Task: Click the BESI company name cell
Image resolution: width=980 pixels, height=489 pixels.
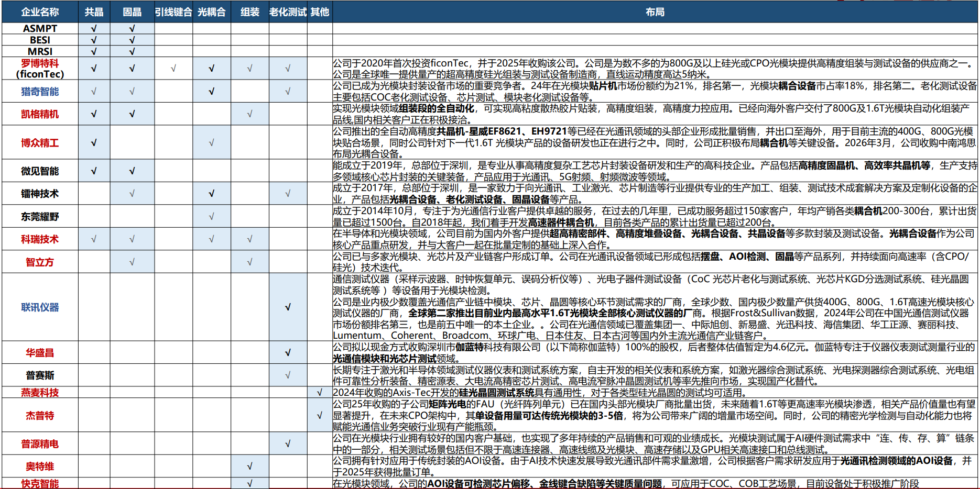Action: coord(40,40)
